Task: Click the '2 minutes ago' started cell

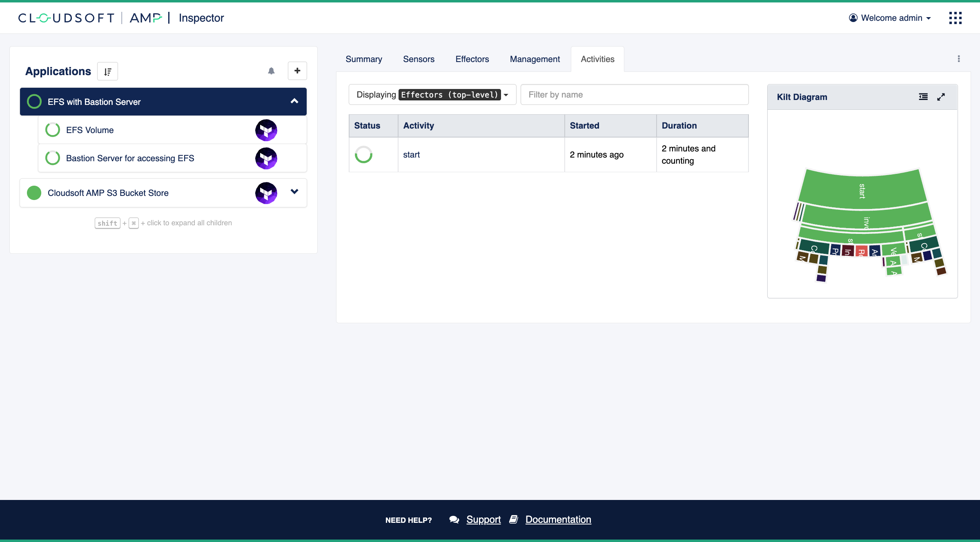Action: [x=610, y=155]
